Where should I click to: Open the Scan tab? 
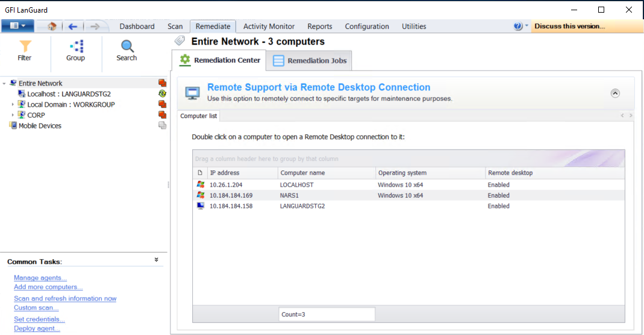[x=175, y=27]
